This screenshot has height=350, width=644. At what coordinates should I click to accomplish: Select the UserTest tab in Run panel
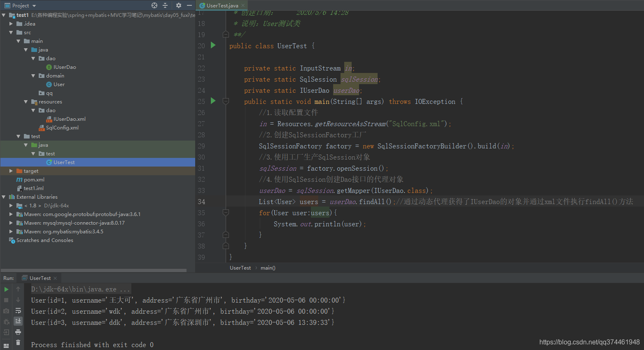coord(40,278)
